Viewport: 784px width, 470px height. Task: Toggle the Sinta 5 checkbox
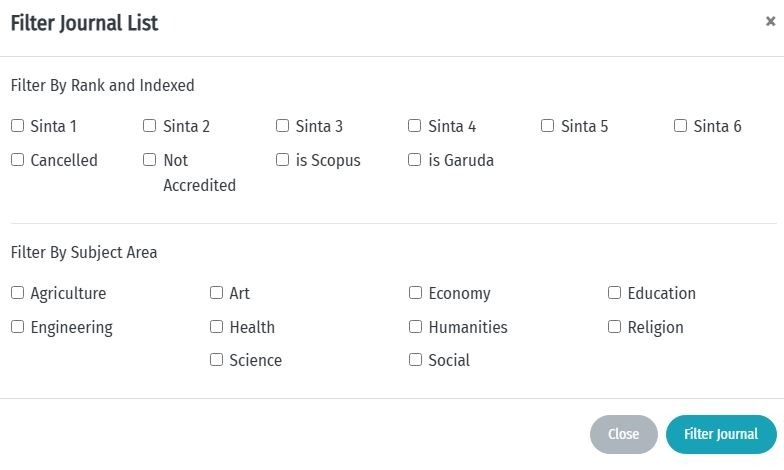pos(547,126)
